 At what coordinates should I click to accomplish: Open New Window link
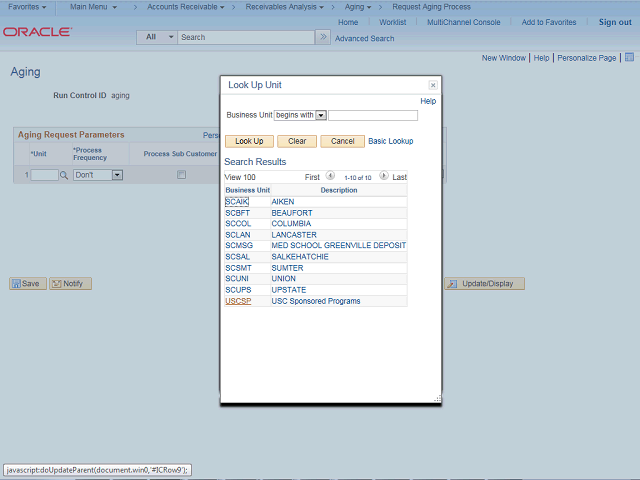click(x=504, y=58)
